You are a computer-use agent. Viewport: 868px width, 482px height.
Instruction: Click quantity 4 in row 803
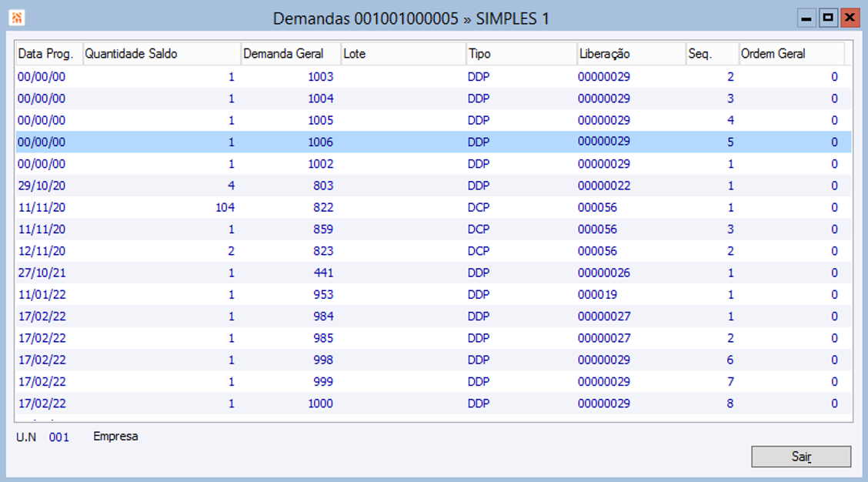(232, 186)
